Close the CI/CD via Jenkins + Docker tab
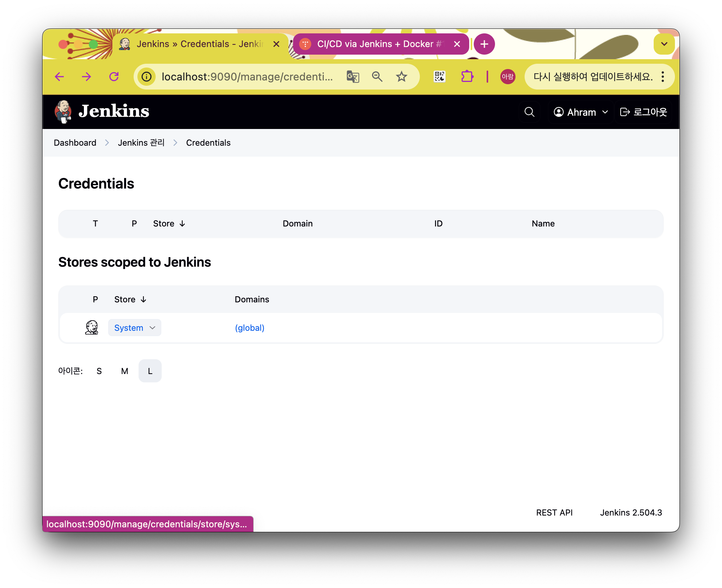 [x=457, y=44]
